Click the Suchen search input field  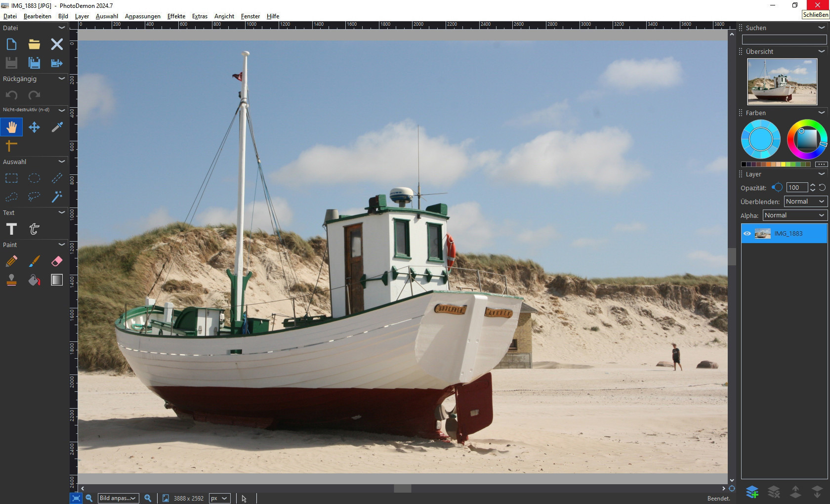[784, 40]
